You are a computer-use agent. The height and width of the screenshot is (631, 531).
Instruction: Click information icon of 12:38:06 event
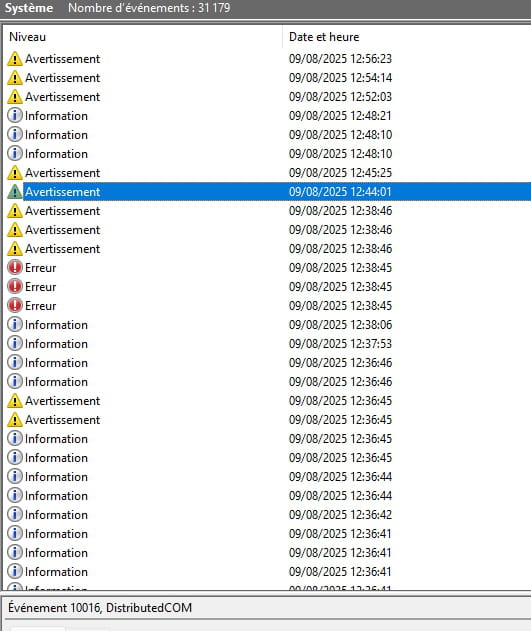(15, 324)
